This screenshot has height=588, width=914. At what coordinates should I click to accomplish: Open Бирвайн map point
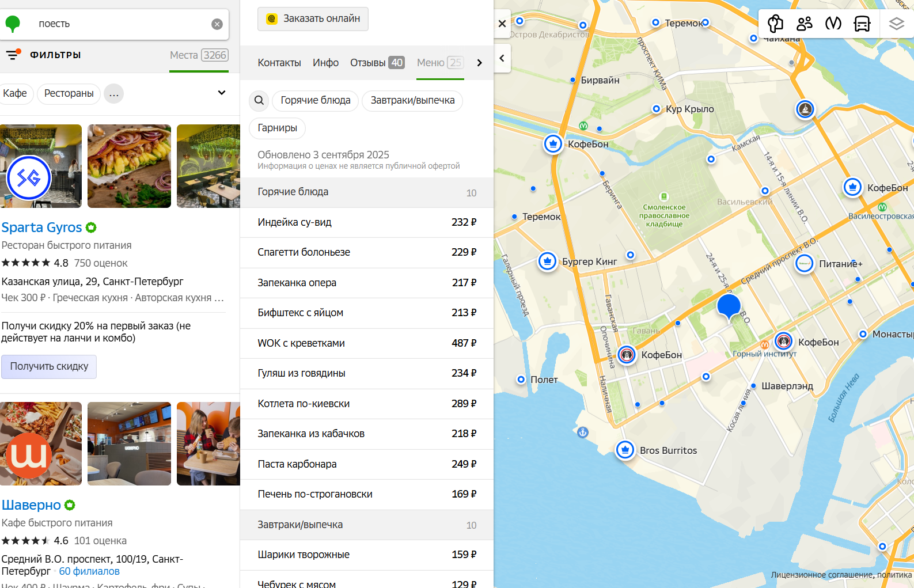pyautogui.click(x=572, y=80)
